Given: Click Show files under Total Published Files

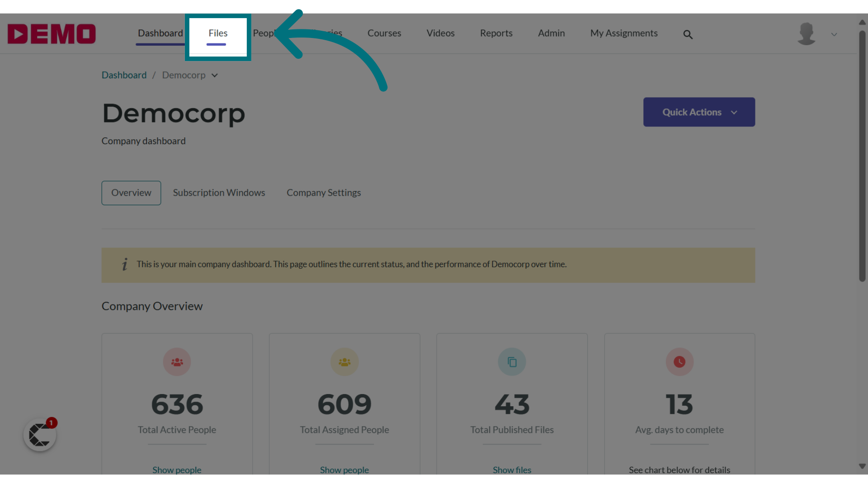Looking at the screenshot, I should click(x=511, y=470).
